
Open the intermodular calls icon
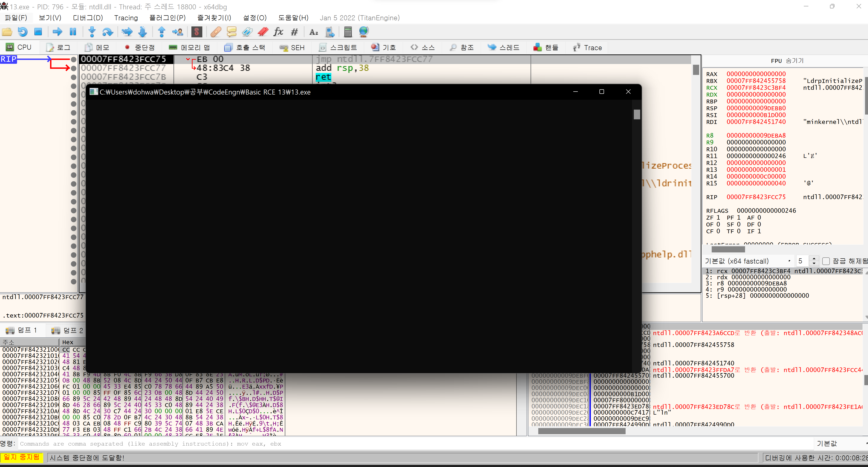330,32
